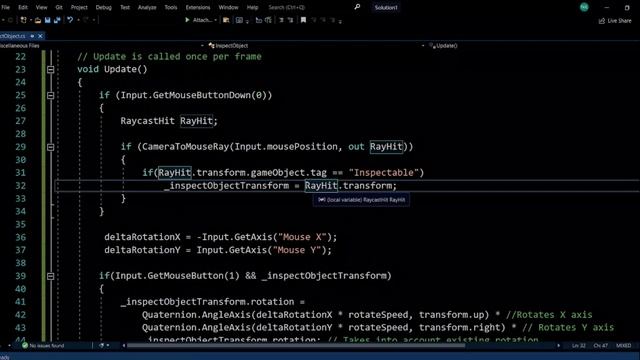The image size is (640, 360).
Task: Open the Help menu
Action: 252,7
